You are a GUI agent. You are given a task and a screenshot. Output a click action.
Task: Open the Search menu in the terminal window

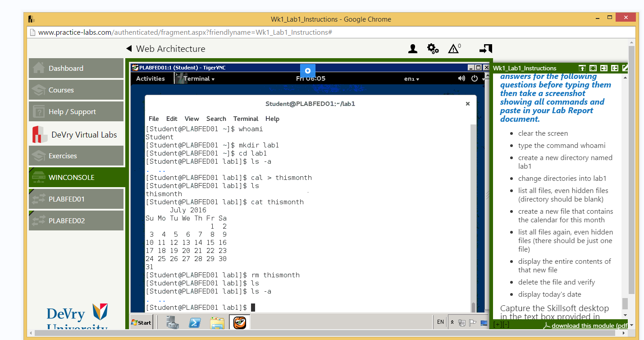click(216, 119)
